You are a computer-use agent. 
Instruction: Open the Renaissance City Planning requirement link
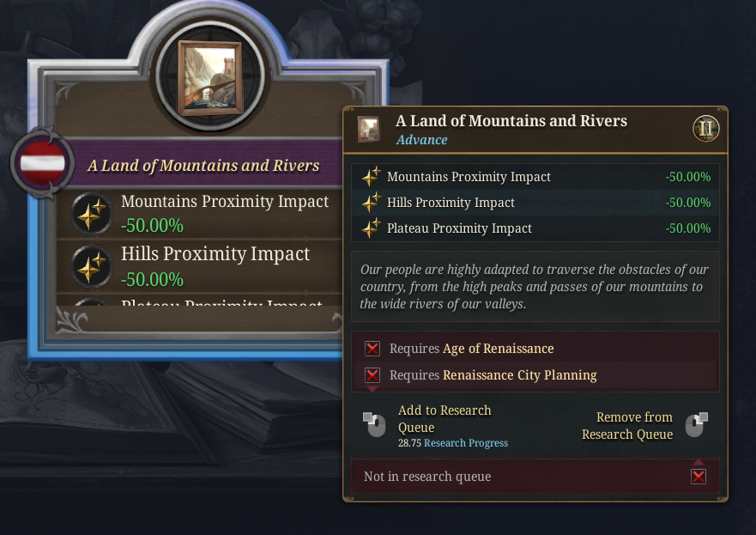519,375
